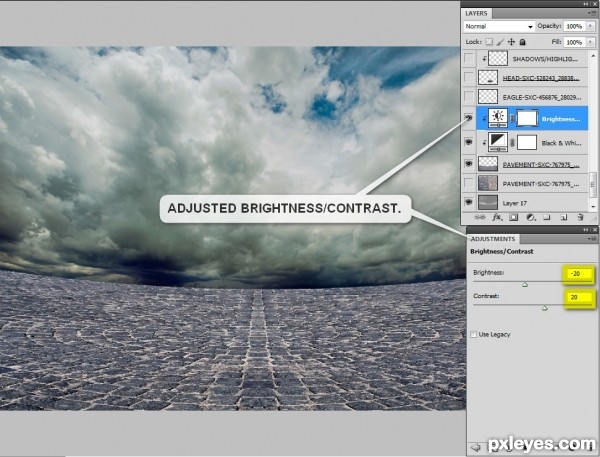Click the Opacity 100% field
The height and width of the screenshot is (457, 600).
[x=574, y=26]
